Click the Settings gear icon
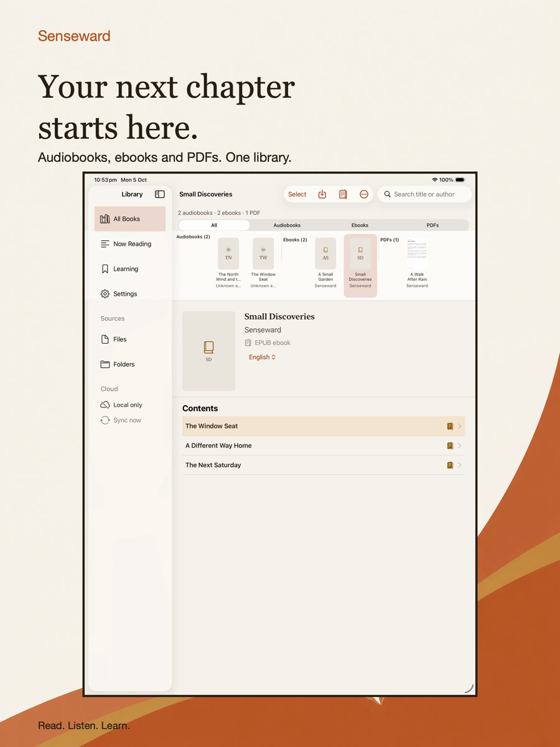 click(x=105, y=294)
